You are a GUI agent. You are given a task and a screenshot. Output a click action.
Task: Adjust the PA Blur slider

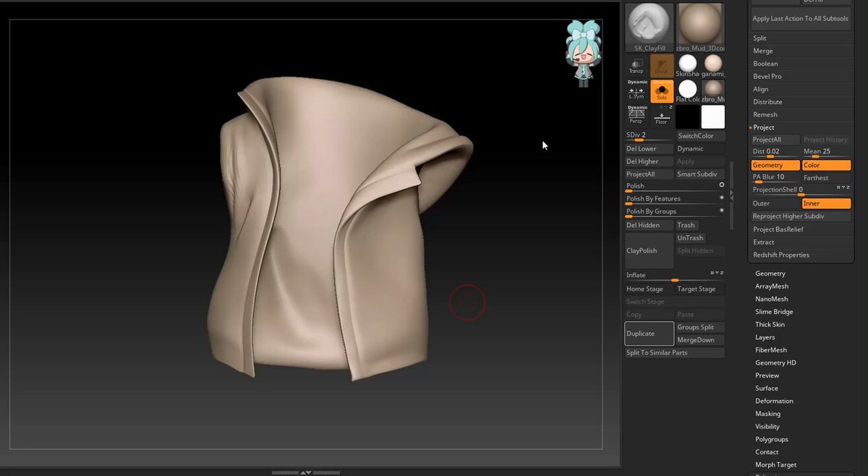pos(775,178)
